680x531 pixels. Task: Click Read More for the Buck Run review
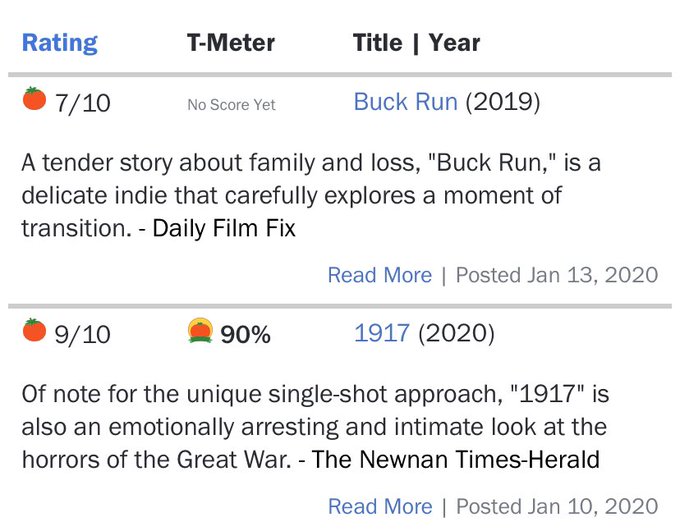click(380, 275)
